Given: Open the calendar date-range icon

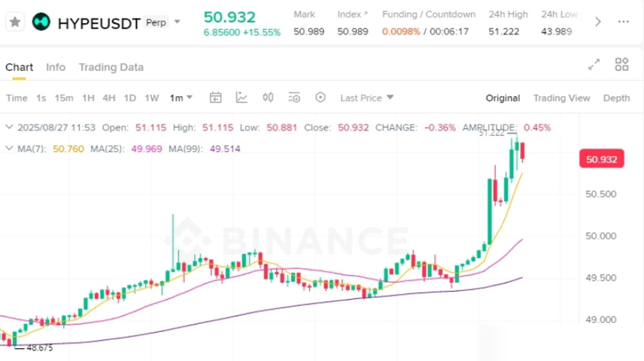Looking at the screenshot, I should click(x=216, y=98).
